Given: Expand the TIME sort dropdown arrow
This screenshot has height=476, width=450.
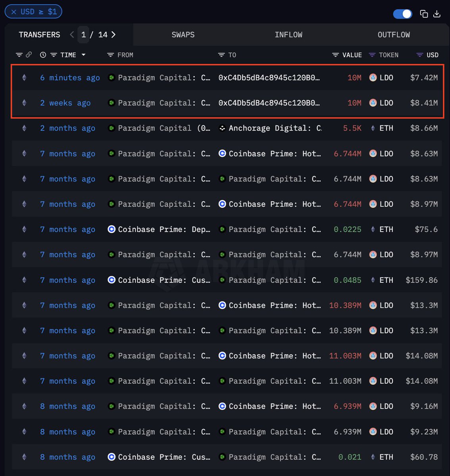Looking at the screenshot, I should coord(83,55).
